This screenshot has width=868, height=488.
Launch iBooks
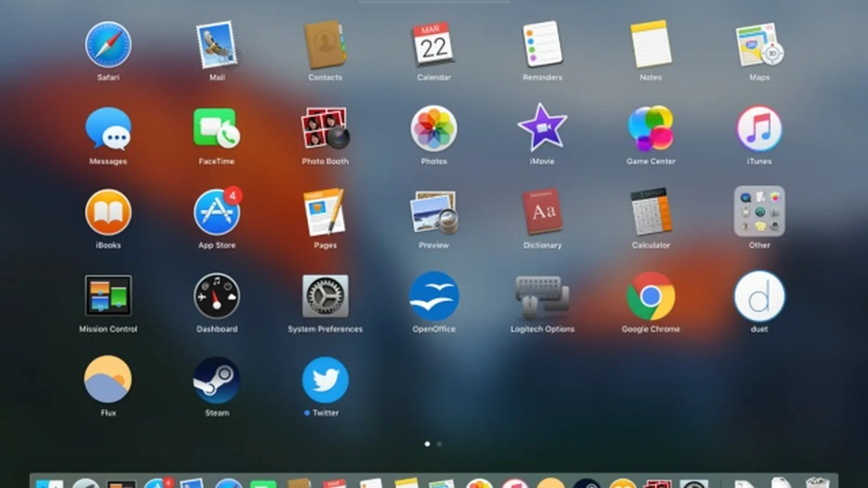pyautogui.click(x=108, y=212)
